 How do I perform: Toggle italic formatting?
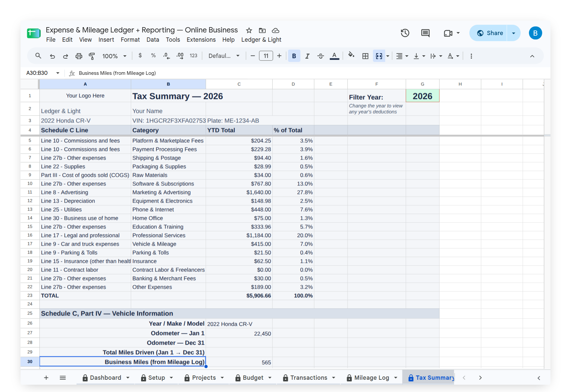pyautogui.click(x=307, y=56)
